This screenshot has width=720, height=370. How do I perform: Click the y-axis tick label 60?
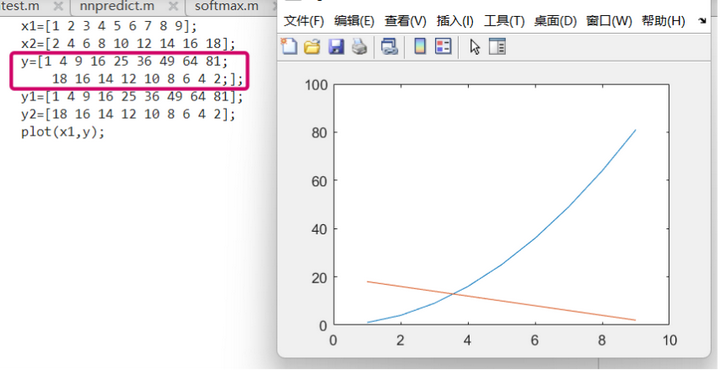click(x=320, y=180)
